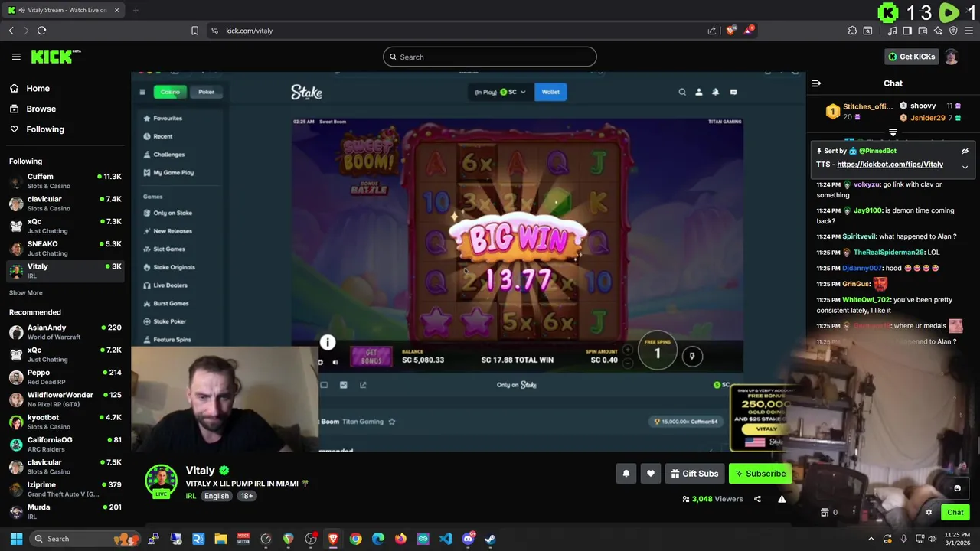Image resolution: width=980 pixels, height=551 pixels.
Task: Click the share icon near viewer count
Action: pos(757,499)
